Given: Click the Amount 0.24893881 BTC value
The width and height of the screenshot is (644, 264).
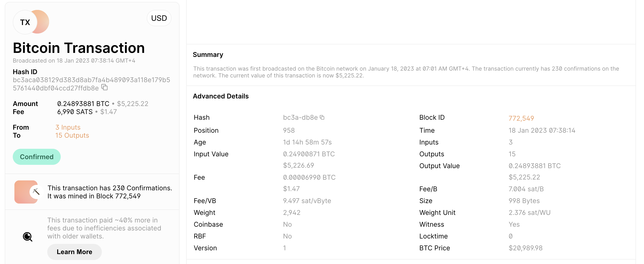Looking at the screenshot, I should click(x=83, y=103).
